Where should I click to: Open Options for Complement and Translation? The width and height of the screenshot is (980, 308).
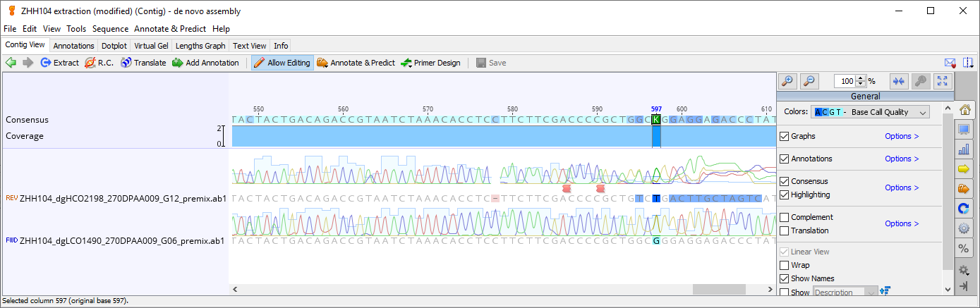coord(902,223)
